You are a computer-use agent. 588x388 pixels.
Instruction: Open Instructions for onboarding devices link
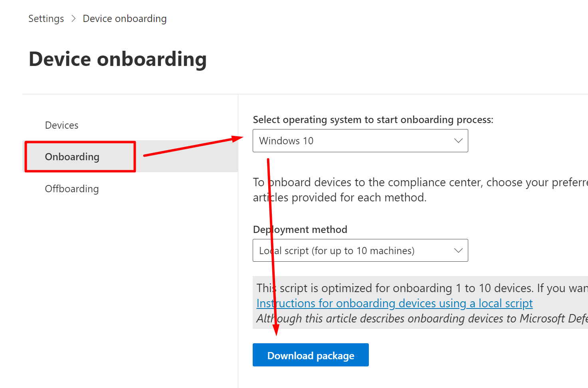(394, 304)
